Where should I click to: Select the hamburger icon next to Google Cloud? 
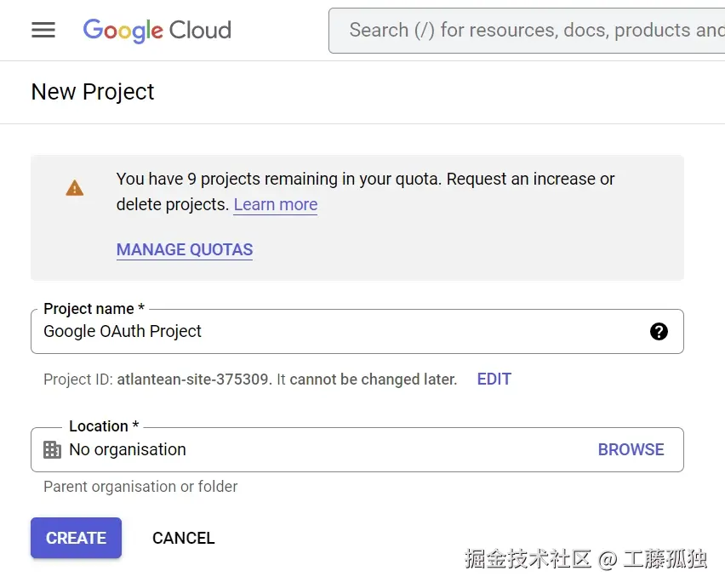coord(43,30)
